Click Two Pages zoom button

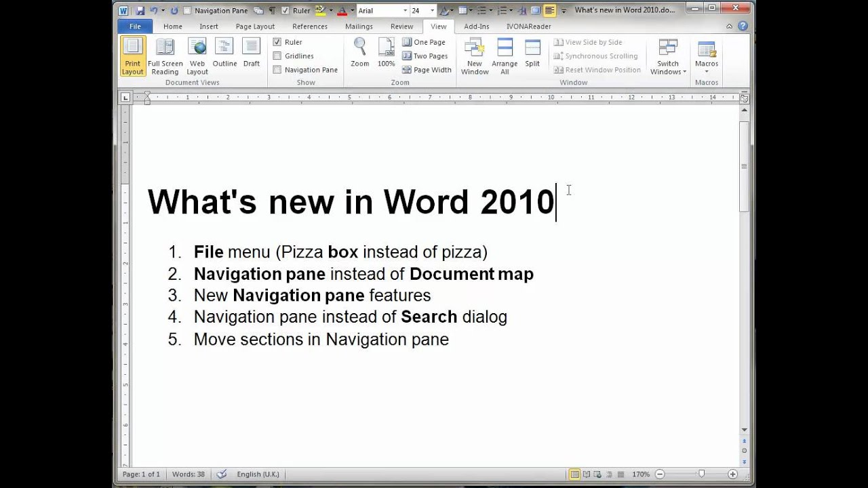coord(425,56)
